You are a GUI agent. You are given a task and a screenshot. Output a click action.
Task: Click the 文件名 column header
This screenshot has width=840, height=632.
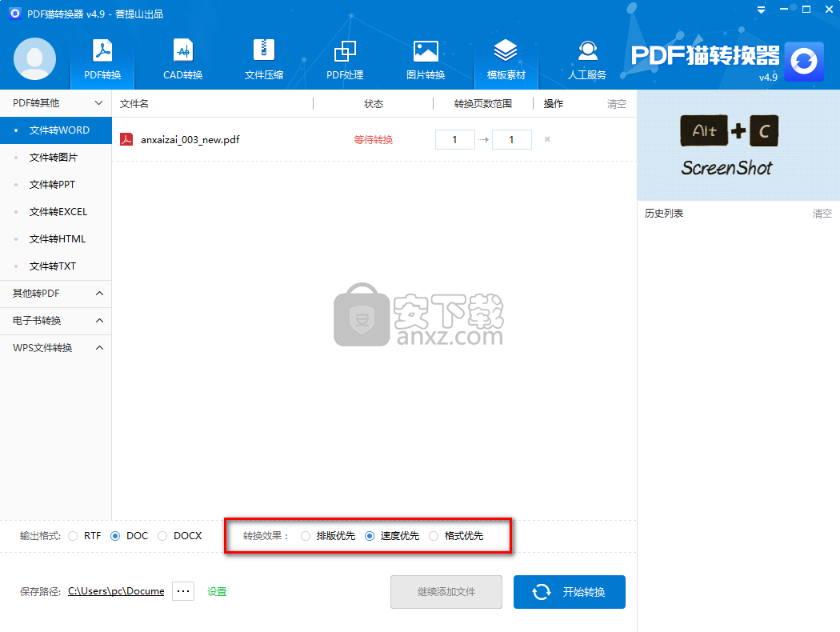point(134,104)
